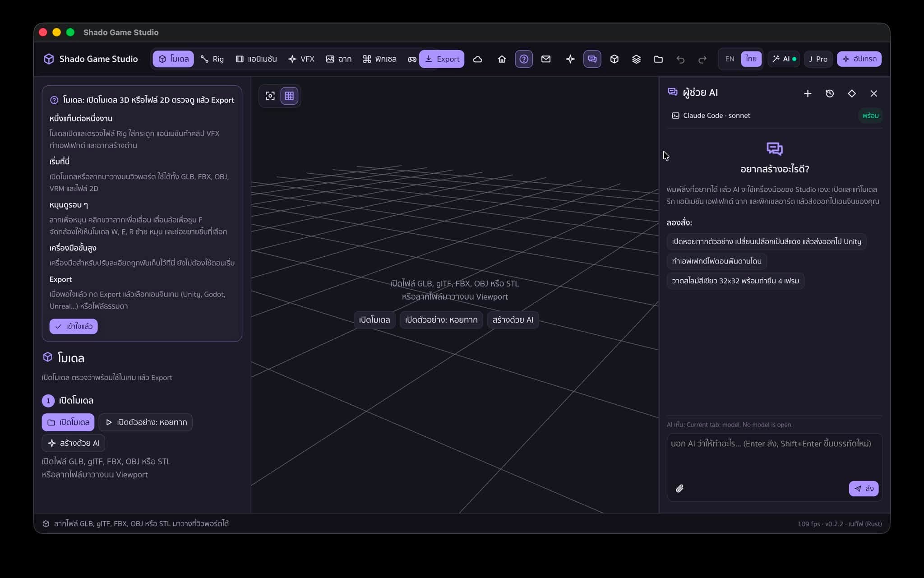Switch language to ไทย
The width and height of the screenshot is (924, 578).
click(751, 59)
